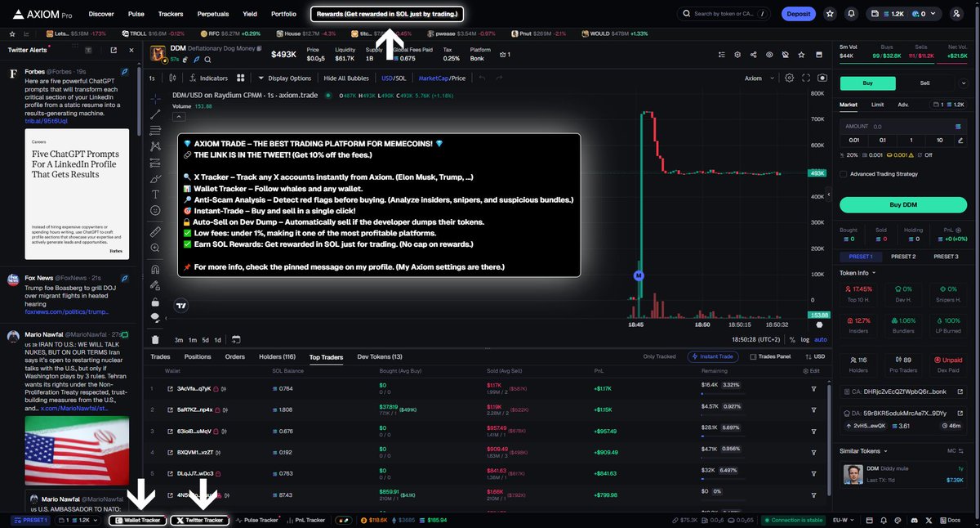Viewport: 980px width, 528px height.
Task: Filter wallet 3AcVfa...q7yK with funnel icon
Action: tap(813, 387)
